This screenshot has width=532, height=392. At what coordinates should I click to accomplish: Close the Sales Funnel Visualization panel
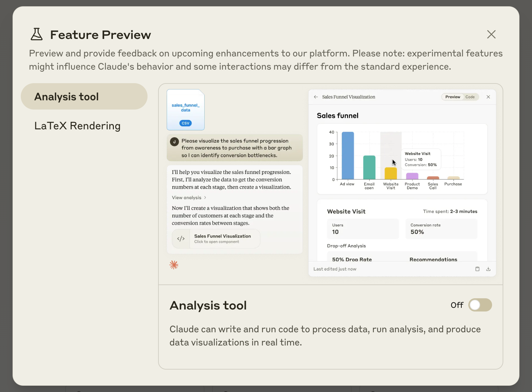point(488,97)
